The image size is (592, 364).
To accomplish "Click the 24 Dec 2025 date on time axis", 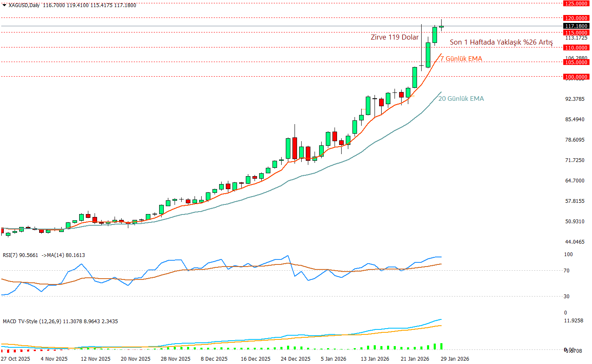I will 295,359.
